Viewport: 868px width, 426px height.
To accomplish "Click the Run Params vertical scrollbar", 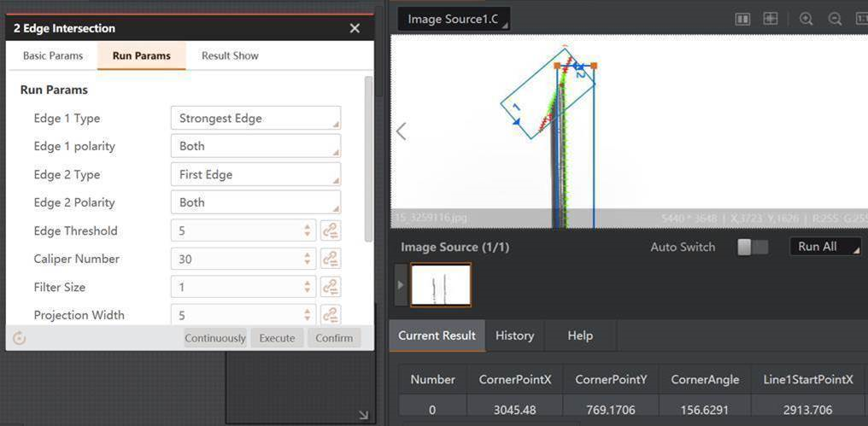I will pos(368,154).
